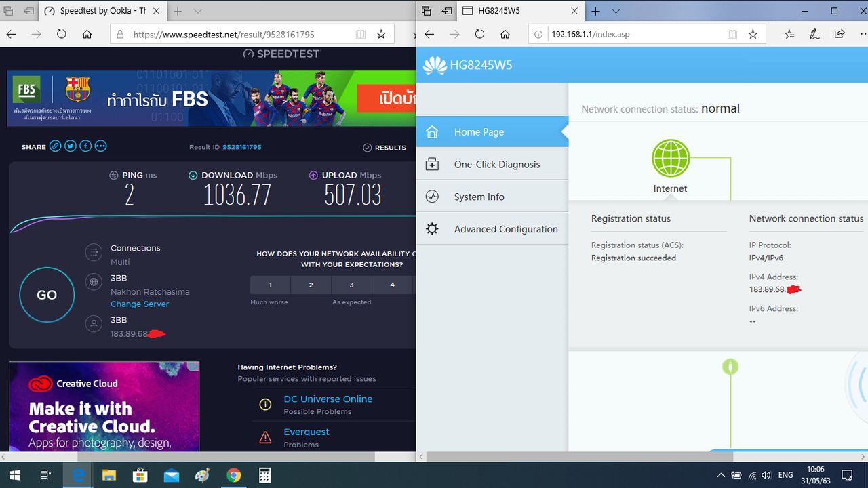This screenshot has width=868, height=488.
Task: Go back in router browser window
Action: 429,34
